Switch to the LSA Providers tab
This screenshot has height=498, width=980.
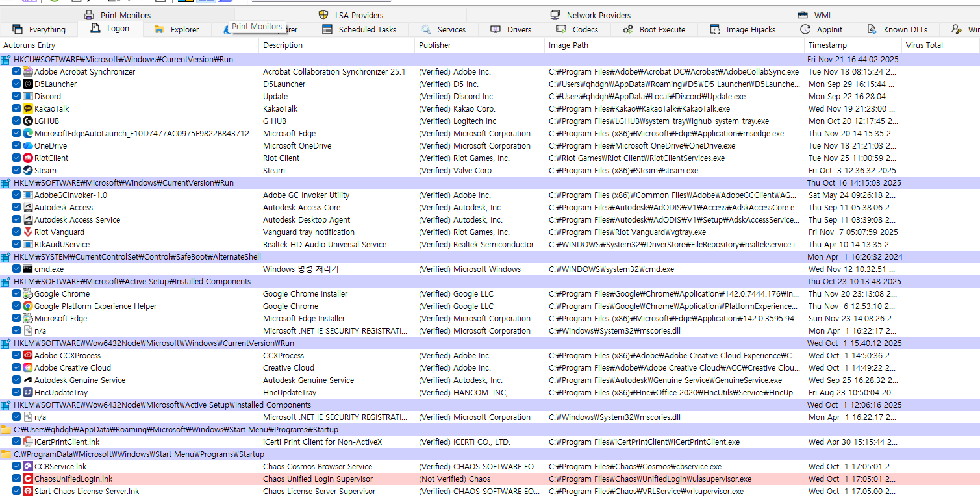point(351,15)
